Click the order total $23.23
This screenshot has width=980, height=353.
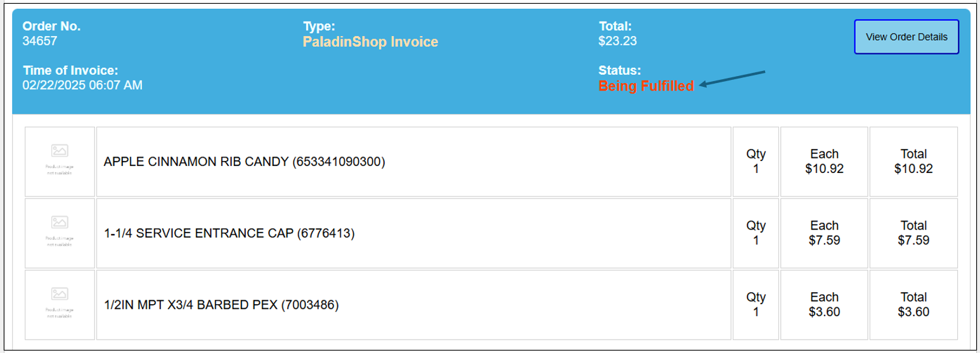tap(617, 41)
